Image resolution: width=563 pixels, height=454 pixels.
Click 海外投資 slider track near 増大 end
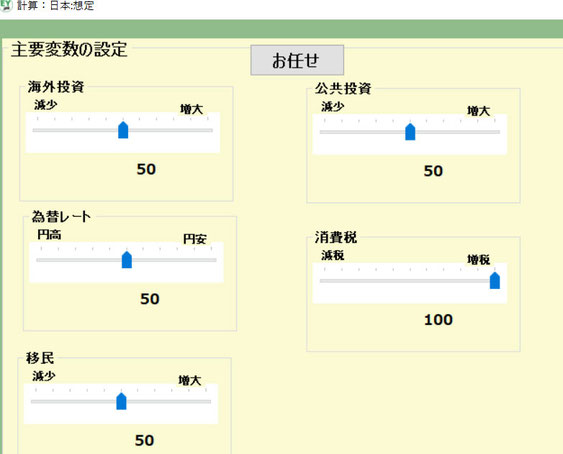[x=194, y=130]
